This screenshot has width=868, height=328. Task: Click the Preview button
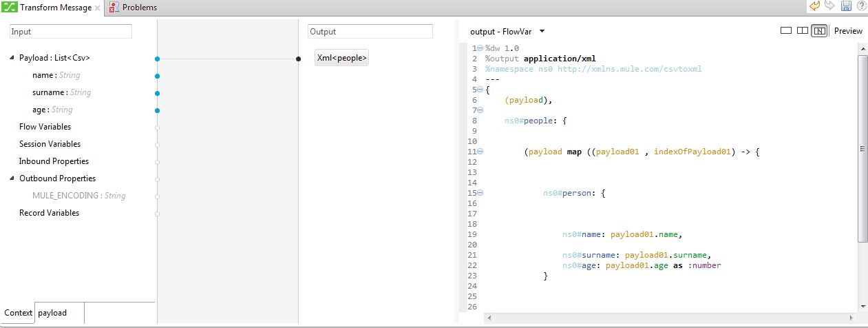(x=848, y=30)
